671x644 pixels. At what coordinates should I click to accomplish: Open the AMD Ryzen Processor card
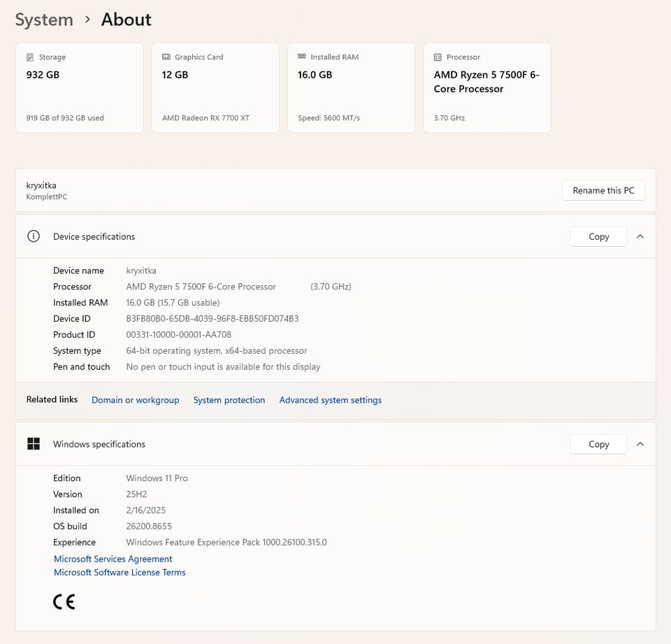point(487,88)
